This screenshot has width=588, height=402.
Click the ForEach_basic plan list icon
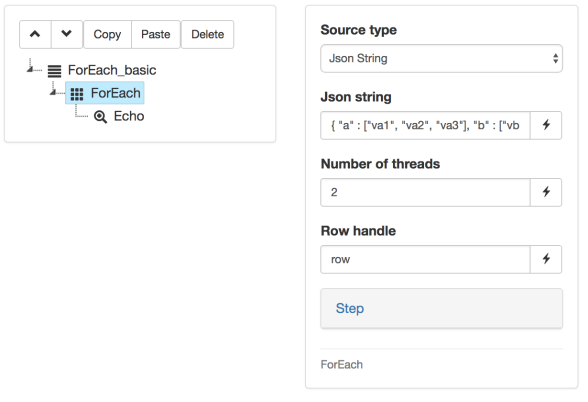(54, 70)
